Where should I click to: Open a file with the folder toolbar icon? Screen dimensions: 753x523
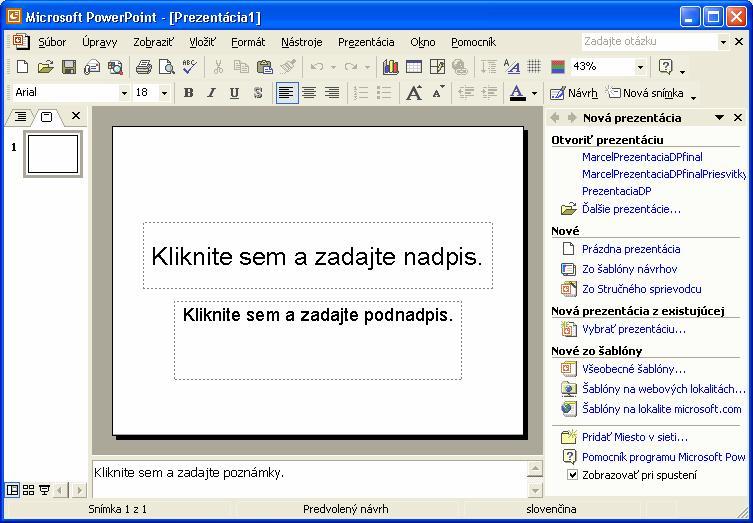click(x=45, y=67)
